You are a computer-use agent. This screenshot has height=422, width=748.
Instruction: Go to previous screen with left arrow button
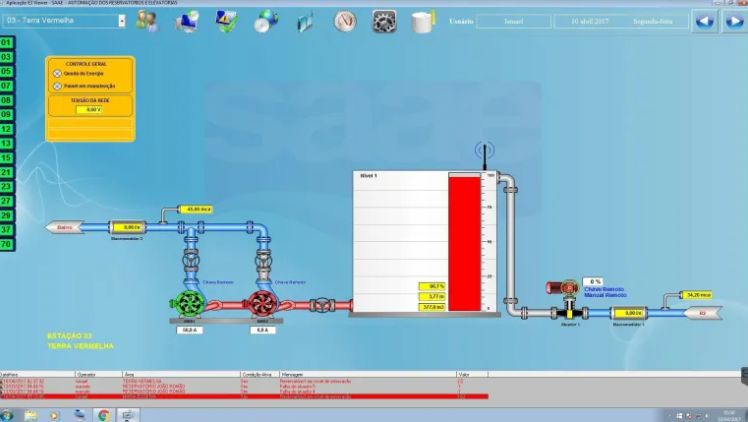click(x=705, y=21)
